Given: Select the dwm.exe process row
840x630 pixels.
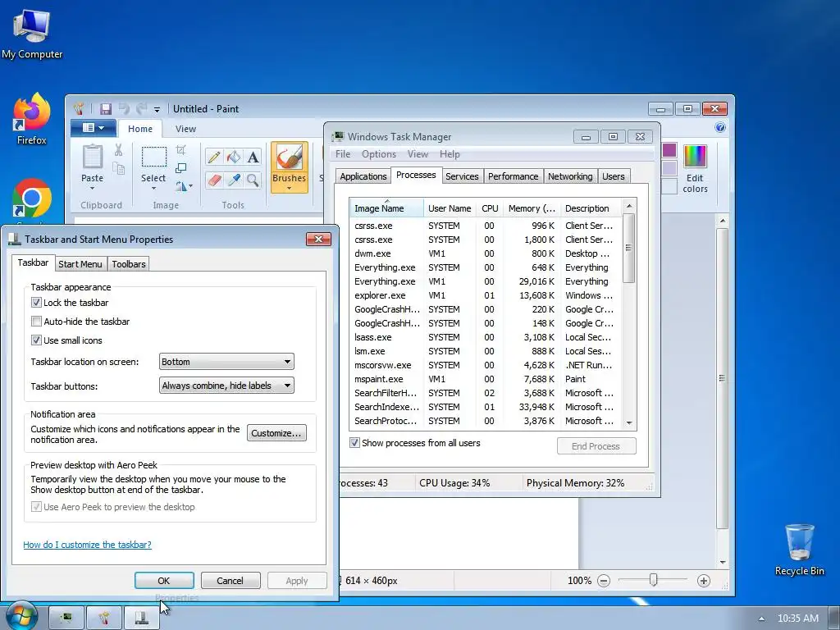Looking at the screenshot, I should tap(486, 253).
